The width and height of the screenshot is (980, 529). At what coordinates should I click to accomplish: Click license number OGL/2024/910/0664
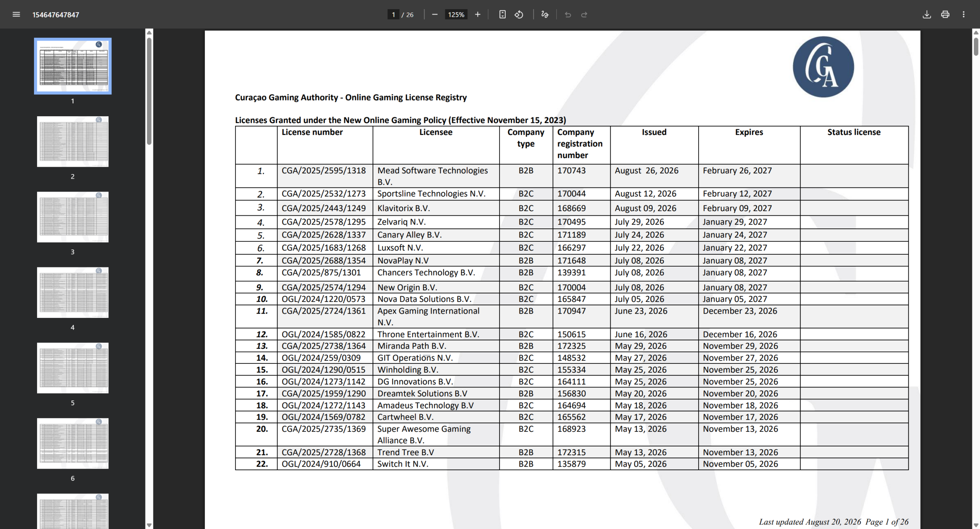click(321, 464)
